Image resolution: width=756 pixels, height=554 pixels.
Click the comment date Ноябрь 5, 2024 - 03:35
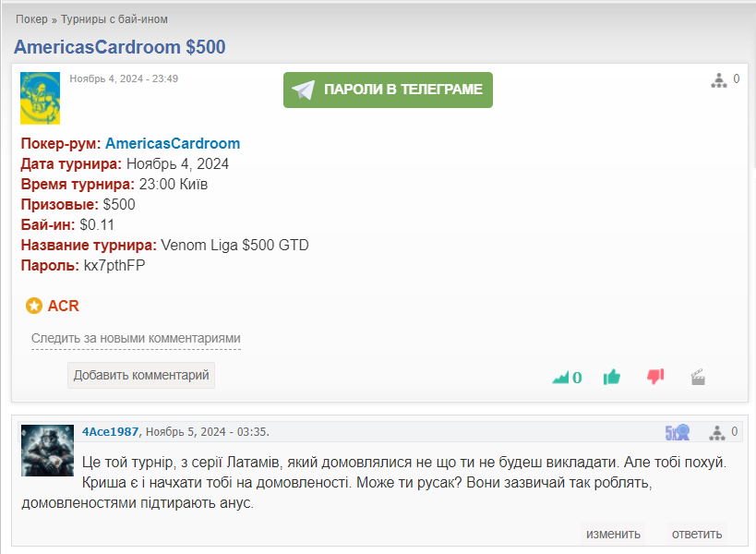[x=208, y=431]
